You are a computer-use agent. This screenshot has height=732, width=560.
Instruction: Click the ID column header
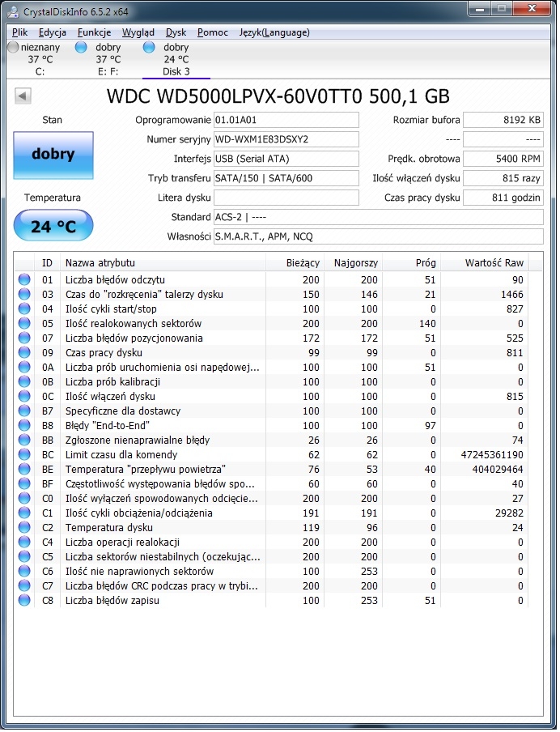(47, 263)
